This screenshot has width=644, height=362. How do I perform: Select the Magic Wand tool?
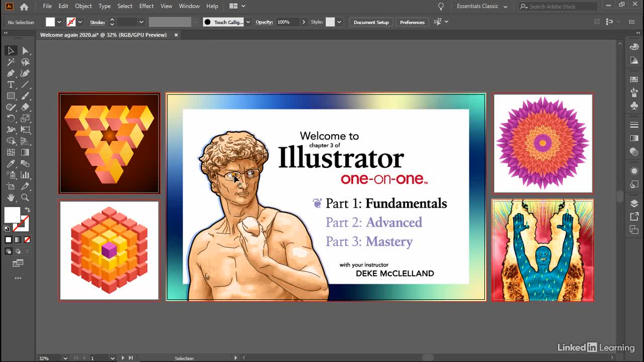pyautogui.click(x=11, y=62)
